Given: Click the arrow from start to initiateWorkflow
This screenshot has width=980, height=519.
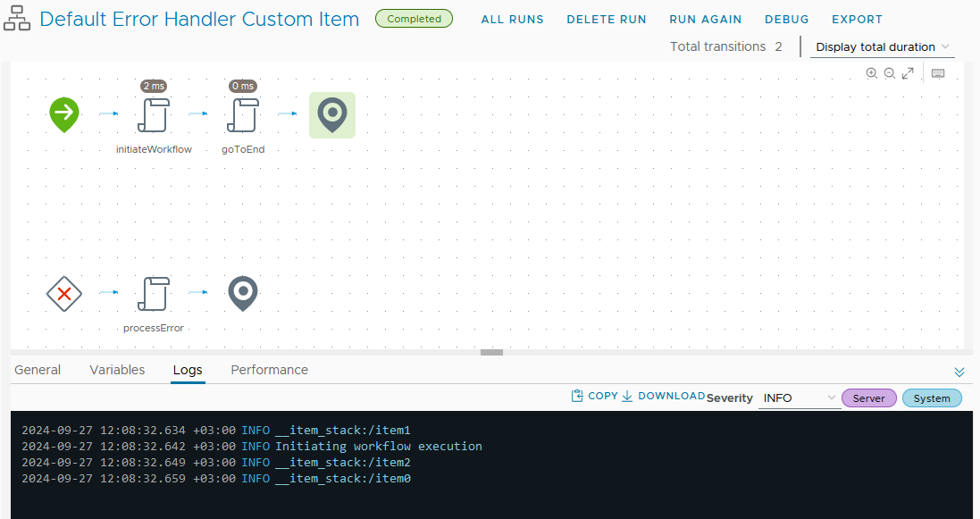Looking at the screenshot, I should (109, 113).
